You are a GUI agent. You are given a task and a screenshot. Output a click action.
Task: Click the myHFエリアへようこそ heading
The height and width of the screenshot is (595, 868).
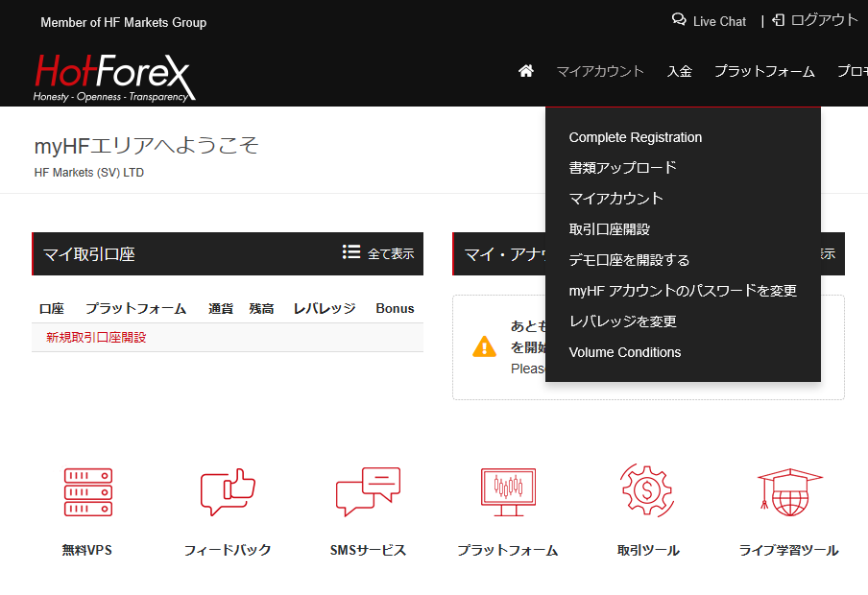click(147, 146)
